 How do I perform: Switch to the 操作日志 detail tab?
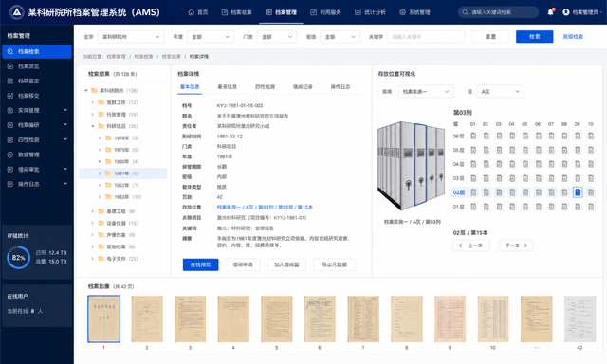pos(340,87)
